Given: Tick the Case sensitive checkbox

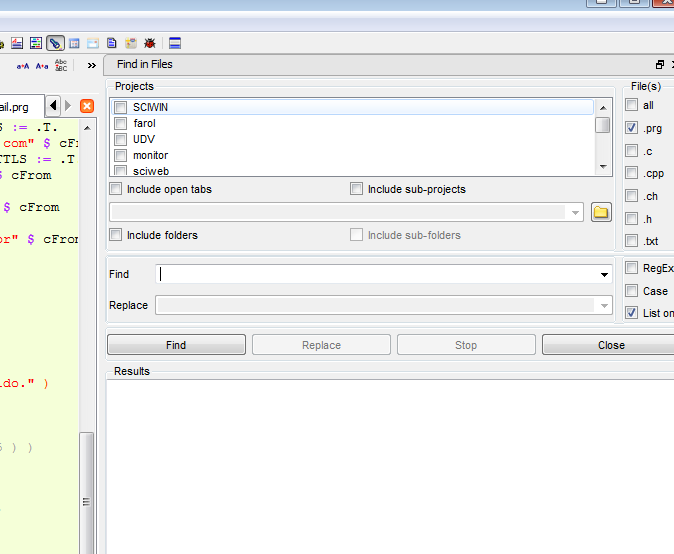Looking at the screenshot, I should coord(631,291).
